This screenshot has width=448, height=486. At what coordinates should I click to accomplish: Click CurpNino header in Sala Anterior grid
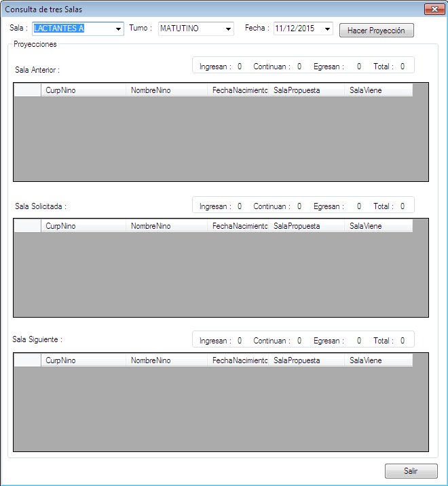pos(83,90)
